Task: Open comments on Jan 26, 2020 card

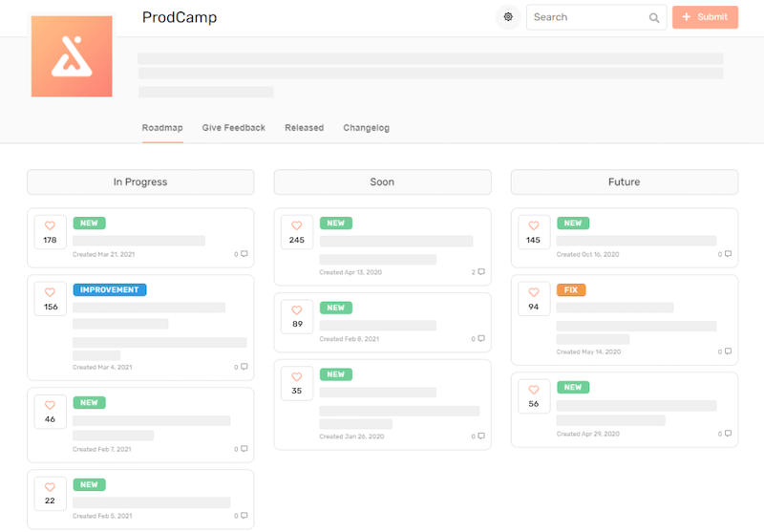Action: point(478,436)
